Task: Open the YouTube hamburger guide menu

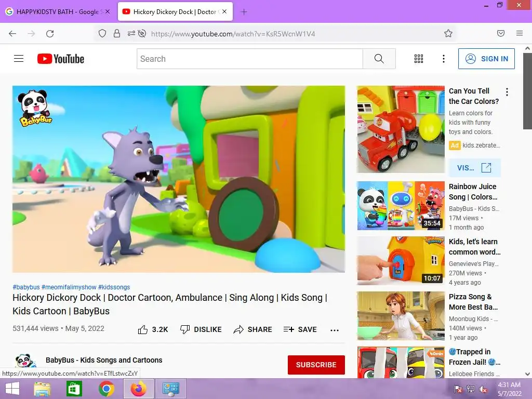Action: pyautogui.click(x=19, y=59)
